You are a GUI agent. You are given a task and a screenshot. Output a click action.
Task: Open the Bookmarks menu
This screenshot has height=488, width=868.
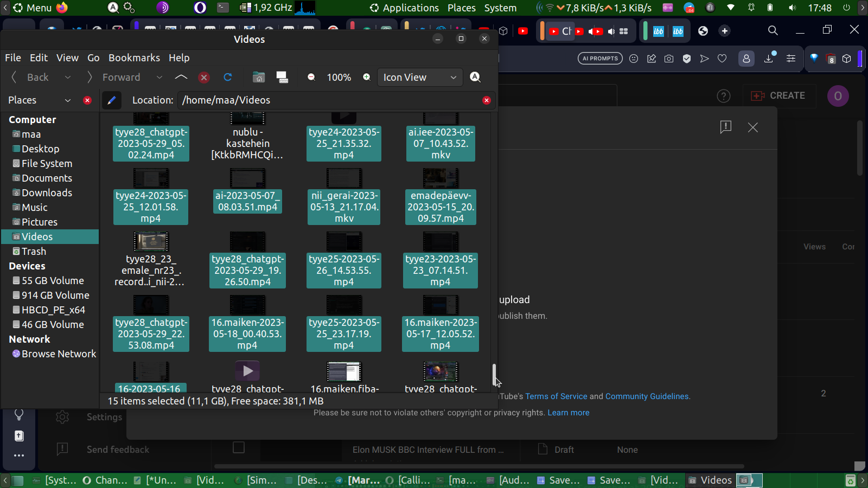tap(134, 58)
